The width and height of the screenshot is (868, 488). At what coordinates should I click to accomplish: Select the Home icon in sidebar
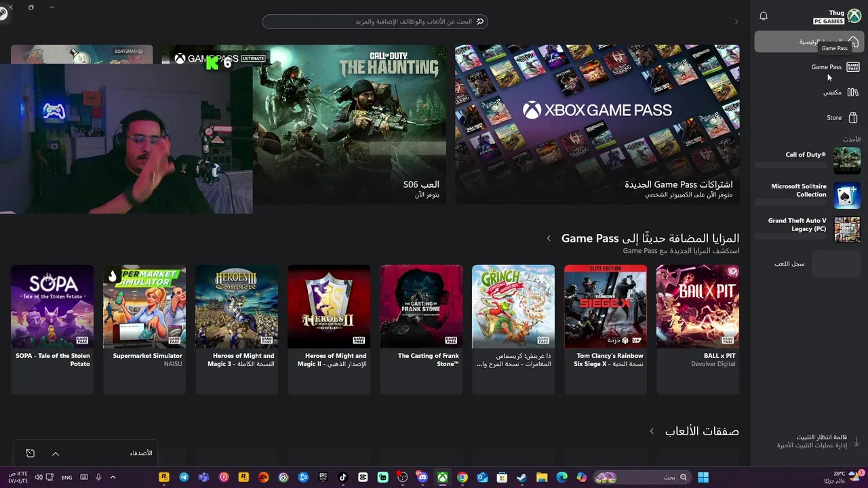click(853, 42)
